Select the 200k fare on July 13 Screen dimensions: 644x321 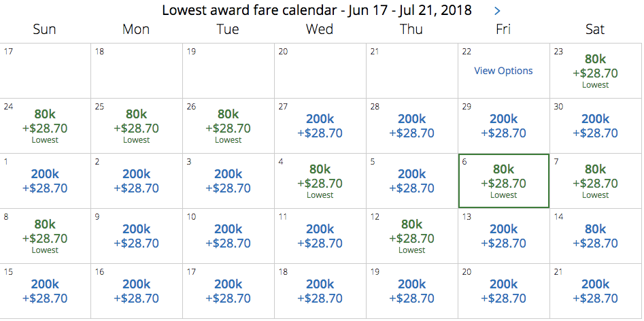(503, 236)
